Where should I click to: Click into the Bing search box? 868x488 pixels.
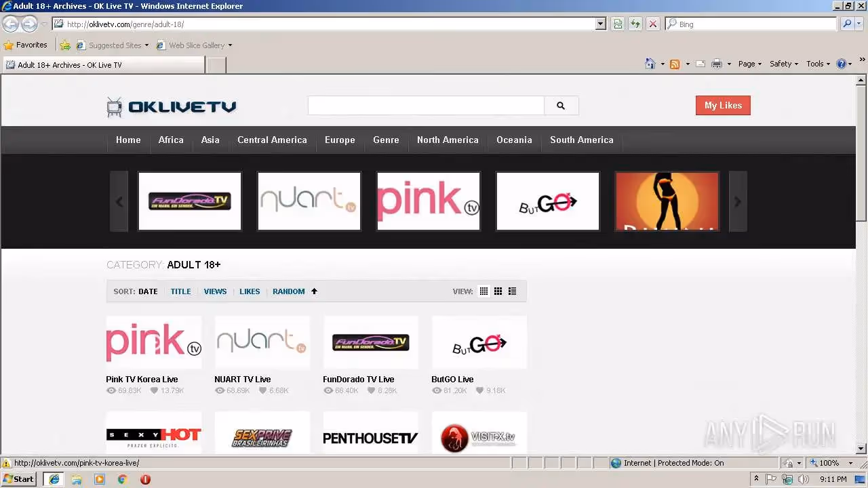click(751, 24)
